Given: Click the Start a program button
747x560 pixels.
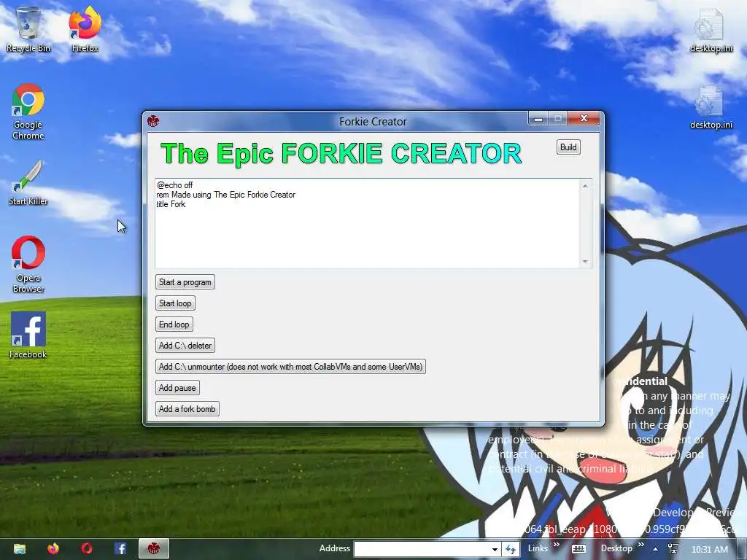Looking at the screenshot, I should tap(185, 282).
